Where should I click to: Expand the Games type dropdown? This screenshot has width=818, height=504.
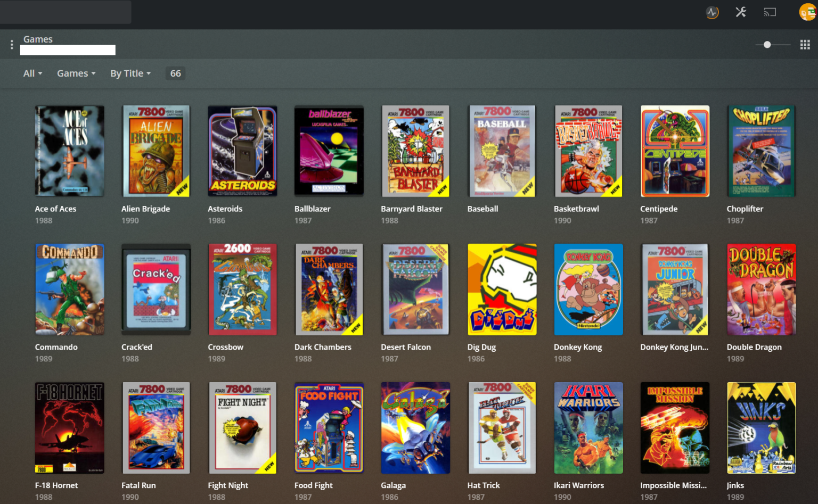[76, 73]
